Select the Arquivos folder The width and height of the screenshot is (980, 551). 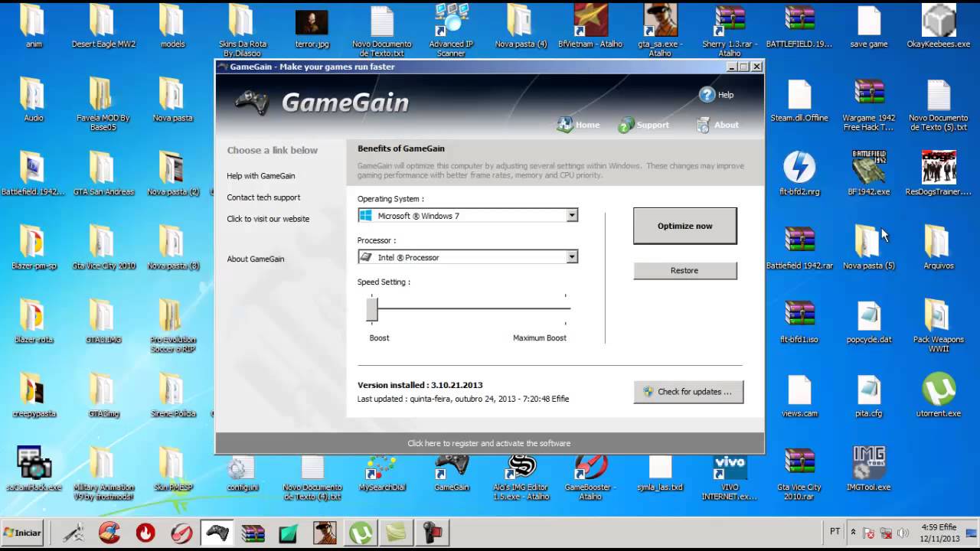939,247
